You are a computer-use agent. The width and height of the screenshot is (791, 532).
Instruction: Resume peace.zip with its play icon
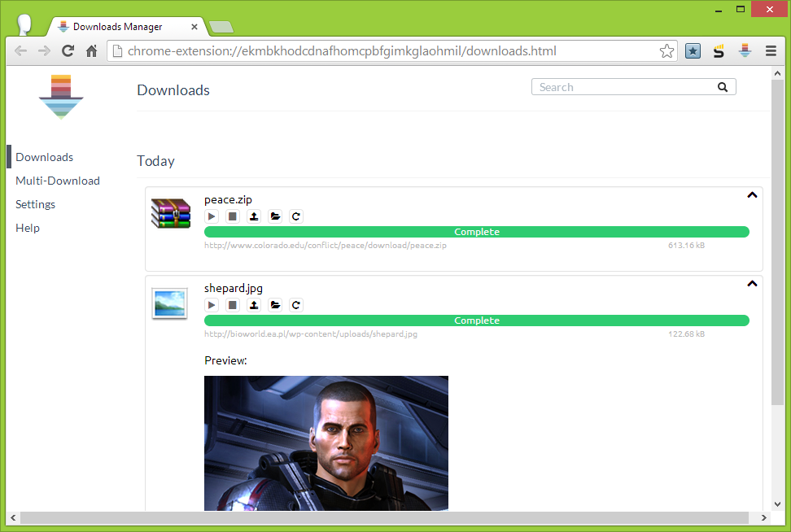tap(212, 216)
